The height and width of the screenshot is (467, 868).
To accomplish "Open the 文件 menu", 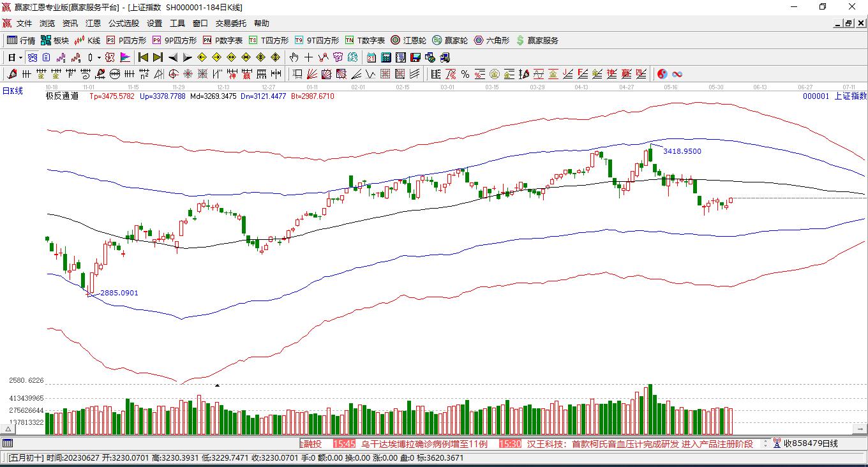I will click(24, 23).
